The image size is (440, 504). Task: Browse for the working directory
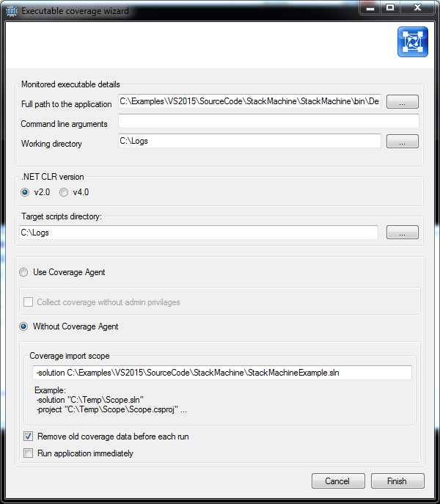pos(403,141)
